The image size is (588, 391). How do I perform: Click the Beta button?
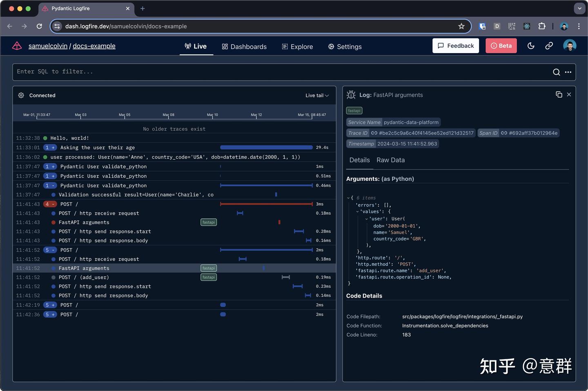501,46
